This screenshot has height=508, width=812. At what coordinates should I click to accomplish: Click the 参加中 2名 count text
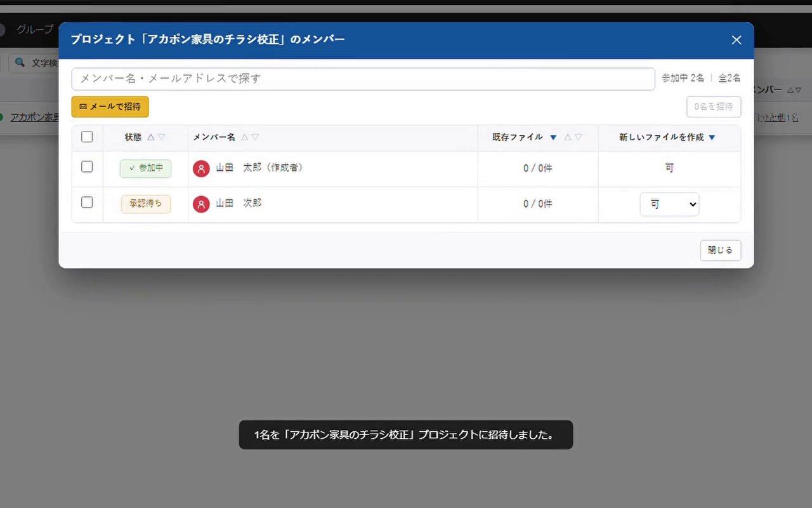point(683,78)
